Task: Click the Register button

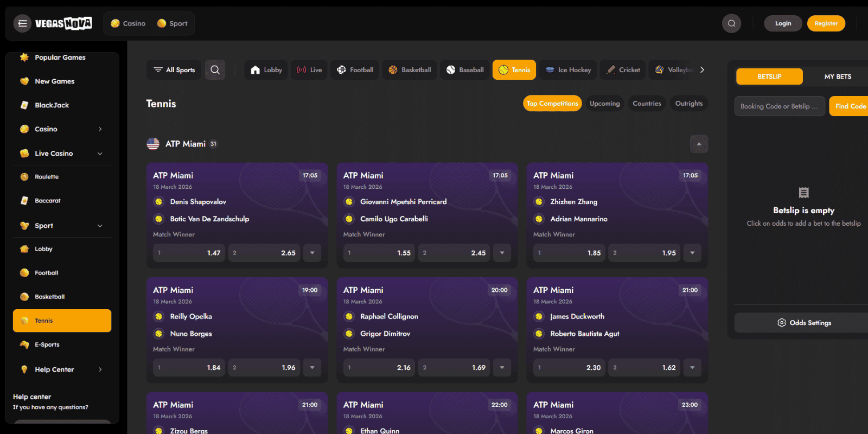Action: (826, 23)
